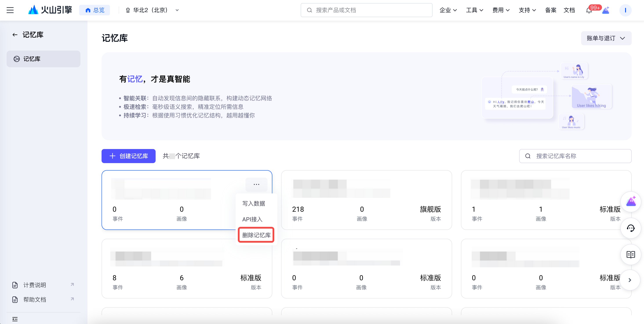Collapse the sidebar with bottom icon
The height and width of the screenshot is (324, 644).
click(15, 319)
